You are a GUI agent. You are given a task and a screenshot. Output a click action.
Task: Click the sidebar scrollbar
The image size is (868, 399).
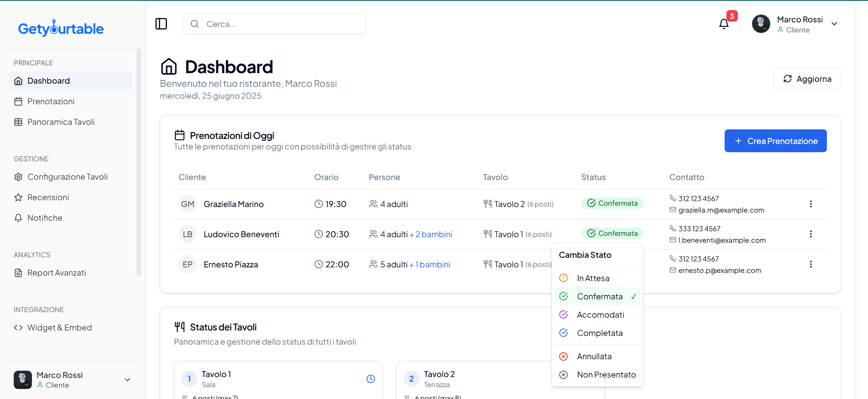139,162
